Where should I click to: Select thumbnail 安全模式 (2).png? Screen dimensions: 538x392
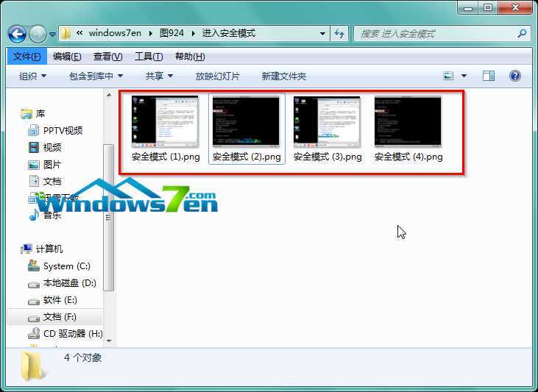click(247, 129)
